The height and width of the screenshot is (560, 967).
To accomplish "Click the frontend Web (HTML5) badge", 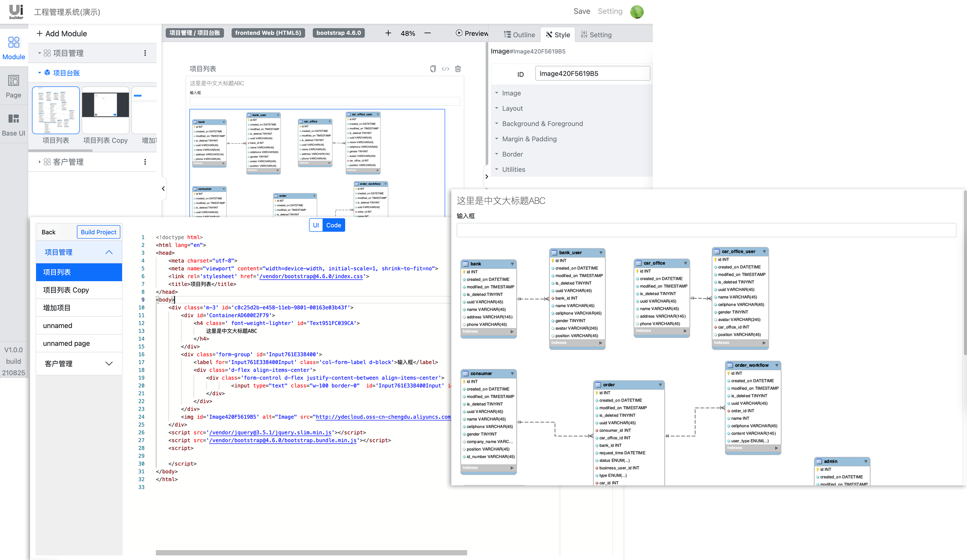I will 268,33.
